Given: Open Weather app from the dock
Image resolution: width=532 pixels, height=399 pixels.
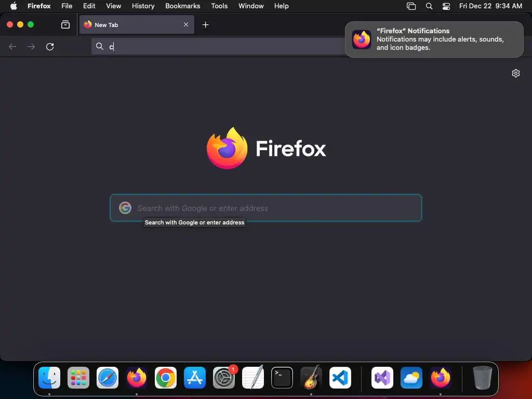Looking at the screenshot, I should coord(411,377).
